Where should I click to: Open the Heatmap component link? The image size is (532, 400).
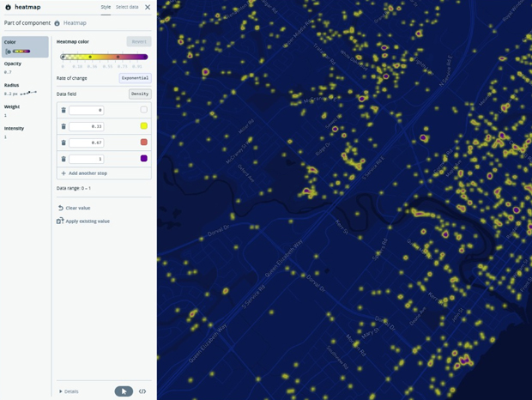pyautogui.click(x=75, y=23)
